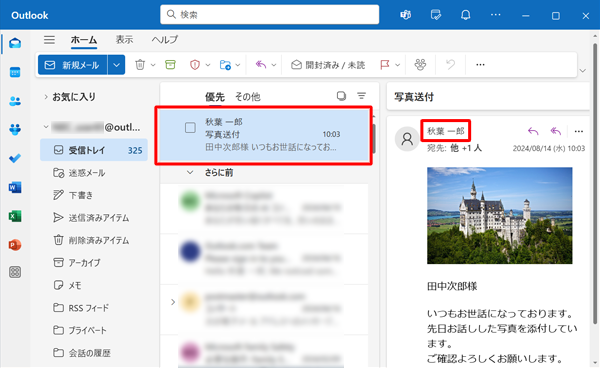Screen dimensions: 600x368
Task: Reply using arrow in reading pane
Action: tap(533, 131)
